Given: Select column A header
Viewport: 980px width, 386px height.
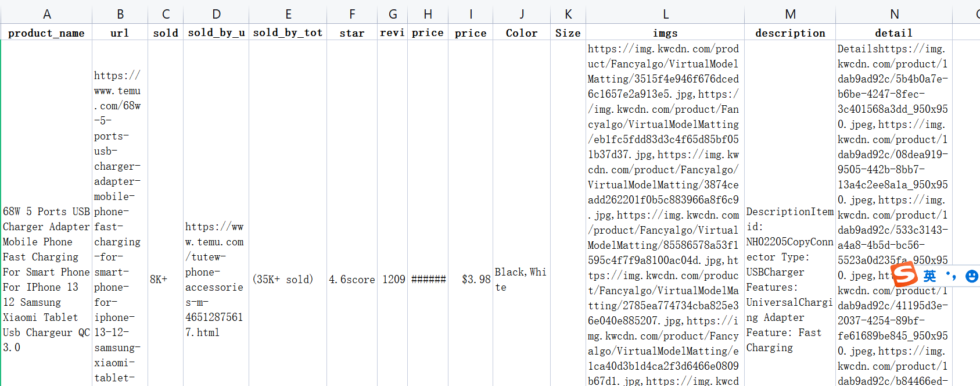Looking at the screenshot, I should point(46,14).
